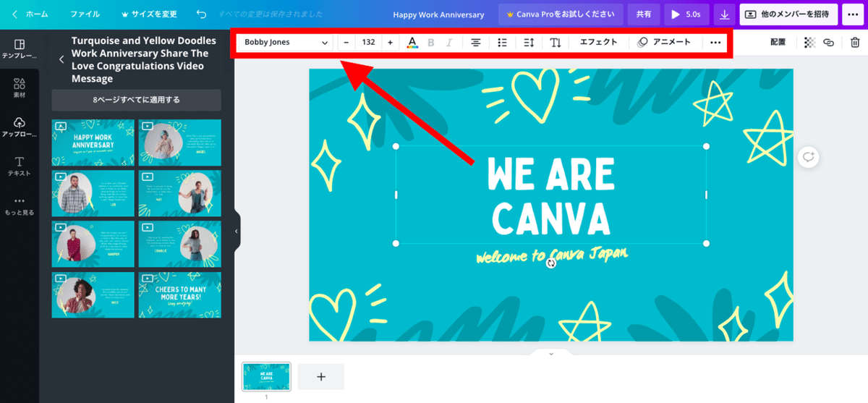
Task: Open the テンプレート templates sidebar tab
Action: point(20,49)
